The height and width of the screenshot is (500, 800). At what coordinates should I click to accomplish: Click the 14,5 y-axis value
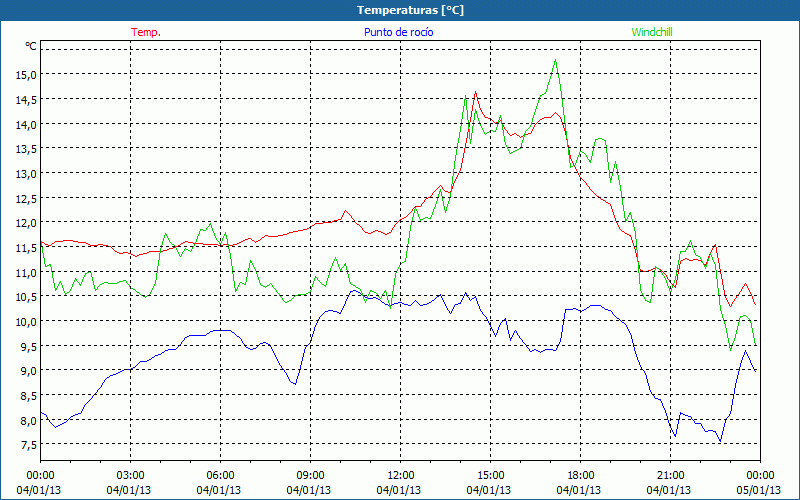point(27,100)
